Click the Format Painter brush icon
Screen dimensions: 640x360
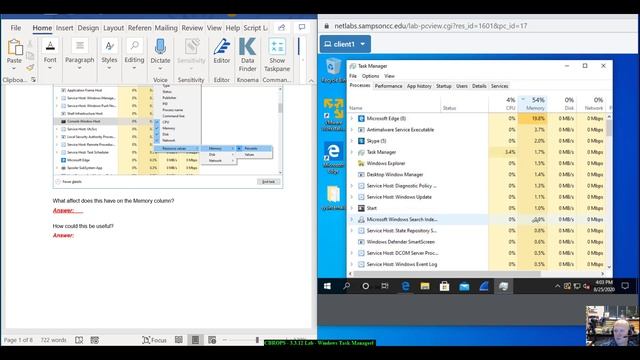pyautogui.click(x=30, y=68)
